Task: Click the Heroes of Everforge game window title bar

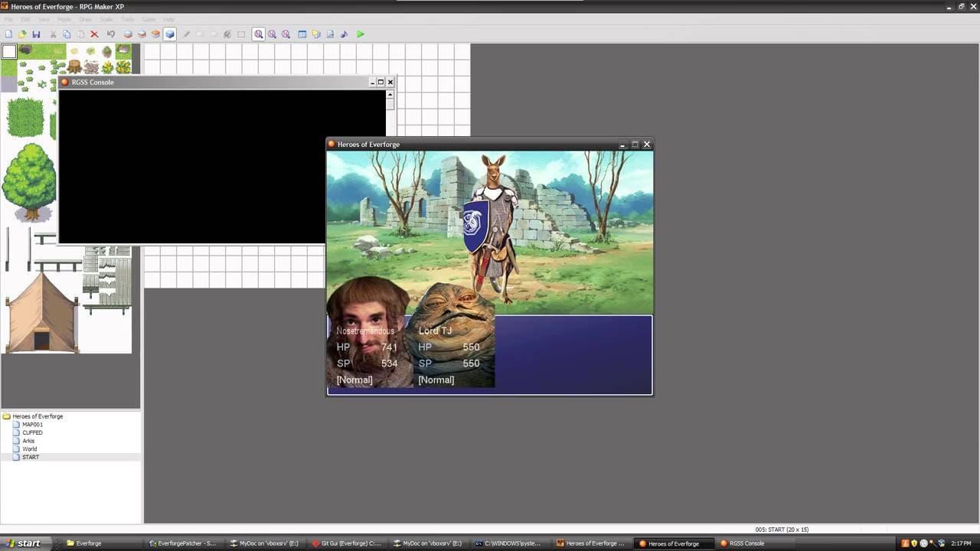Action: 490,144
